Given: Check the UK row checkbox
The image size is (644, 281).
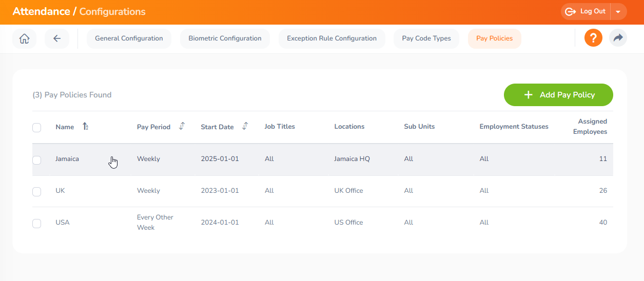Looking at the screenshot, I should [36, 191].
